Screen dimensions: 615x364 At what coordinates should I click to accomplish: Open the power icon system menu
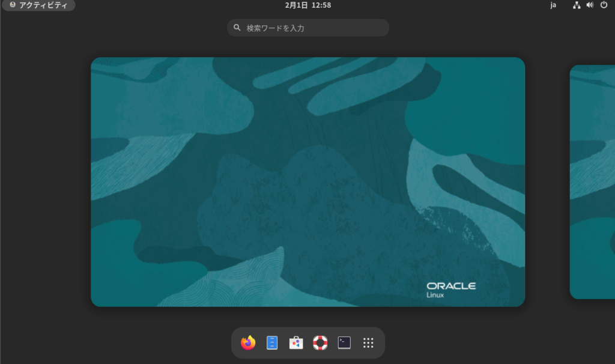[x=604, y=5]
